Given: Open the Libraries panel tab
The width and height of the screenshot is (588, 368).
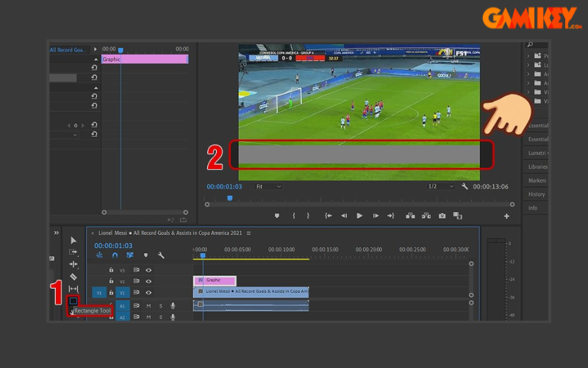Looking at the screenshot, I should point(537,167).
